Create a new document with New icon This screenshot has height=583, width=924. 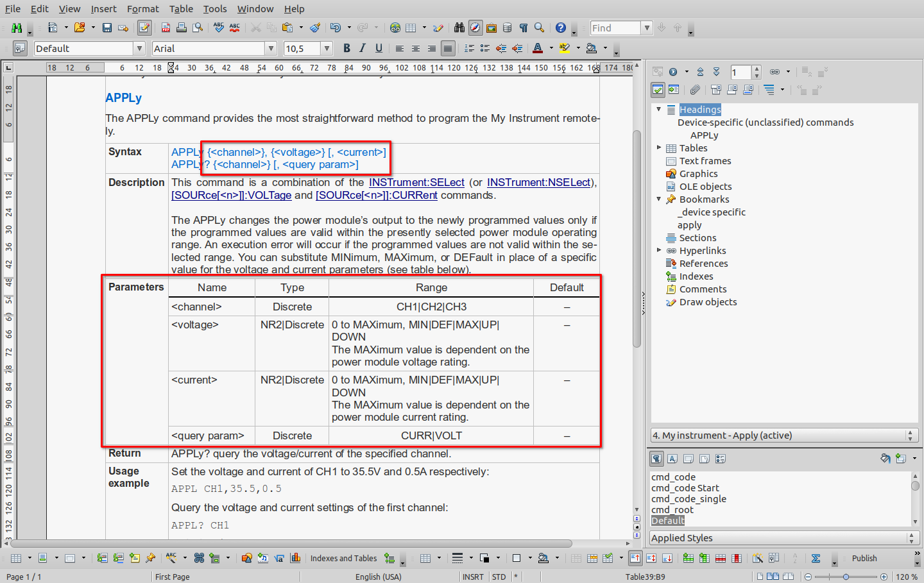[53, 28]
